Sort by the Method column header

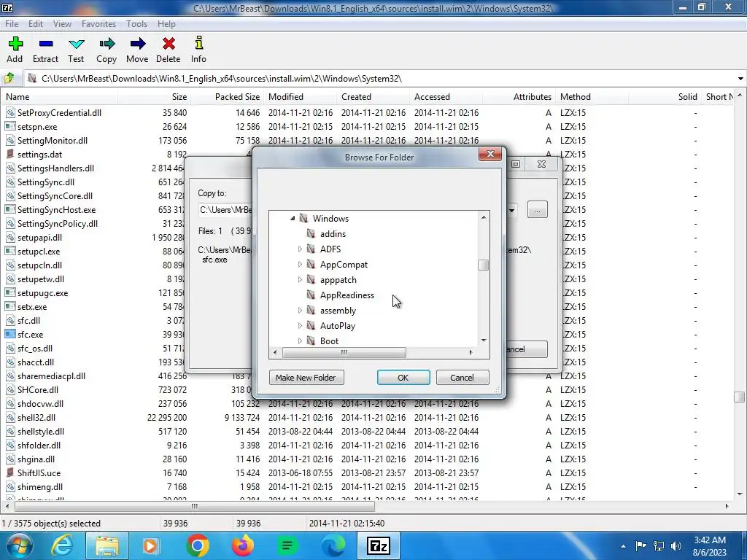(x=592, y=97)
